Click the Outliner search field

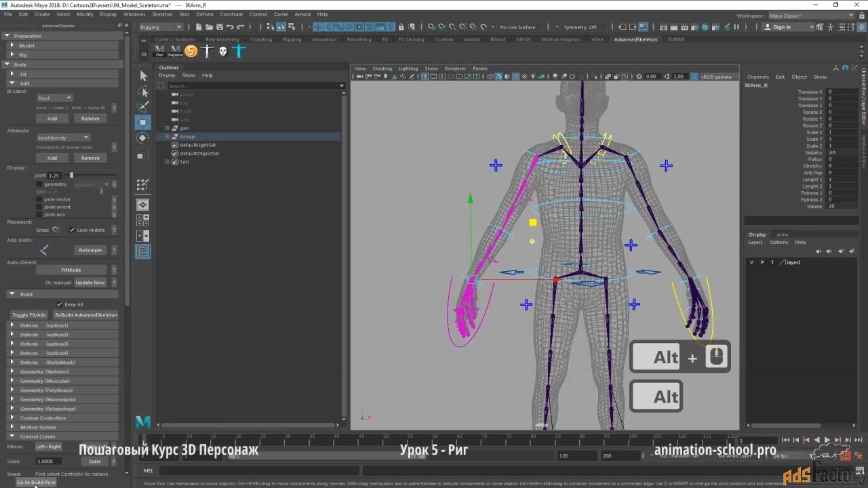[251, 86]
